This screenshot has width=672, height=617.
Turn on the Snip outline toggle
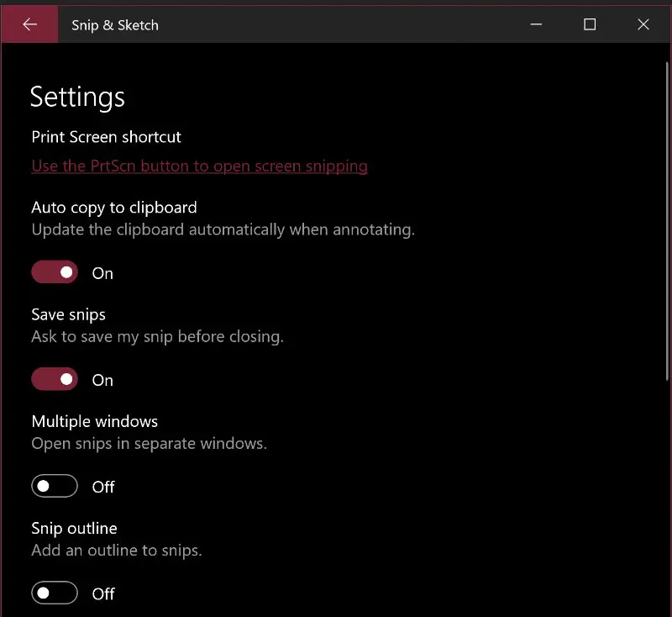pos(55,593)
